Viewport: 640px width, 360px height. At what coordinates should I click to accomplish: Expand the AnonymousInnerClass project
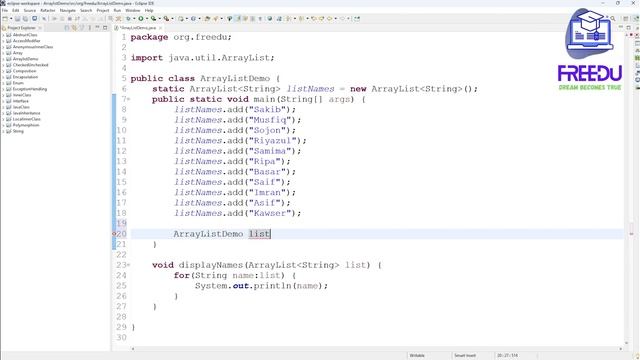click(x=3, y=47)
